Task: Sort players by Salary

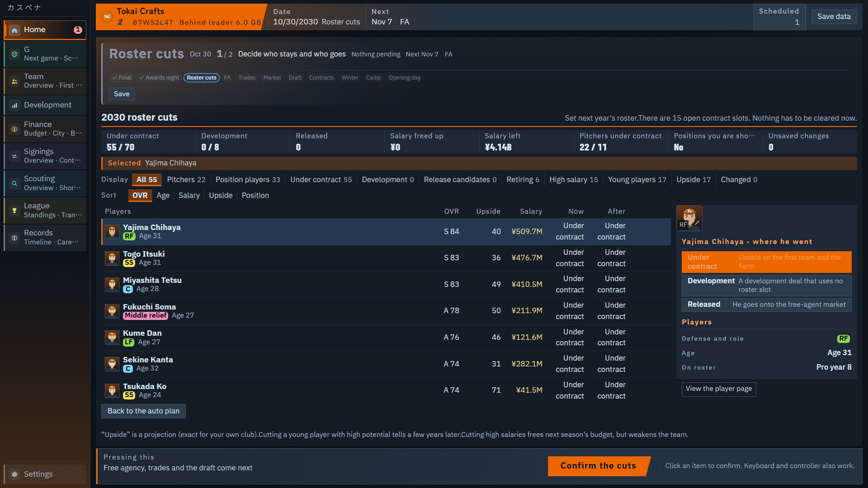Action: (x=189, y=196)
